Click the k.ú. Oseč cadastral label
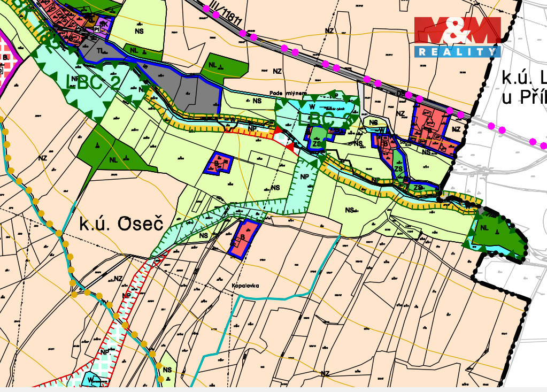Viewport: 547px width, 392px height. pyautogui.click(x=121, y=224)
